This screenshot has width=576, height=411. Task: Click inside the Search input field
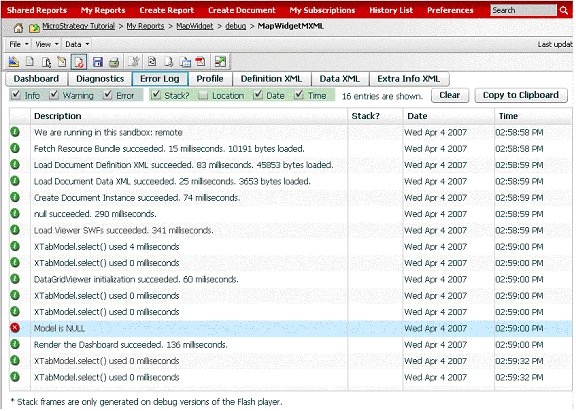pyautogui.click(x=523, y=10)
